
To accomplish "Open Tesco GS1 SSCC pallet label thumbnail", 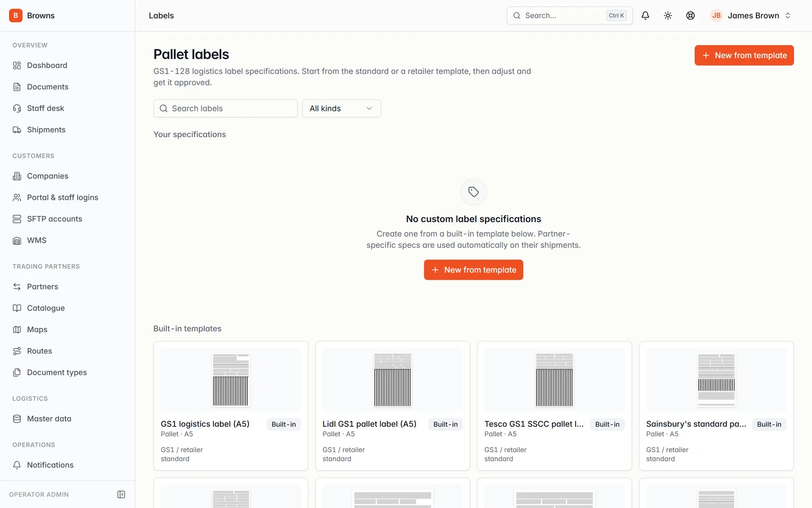I will [x=555, y=380].
